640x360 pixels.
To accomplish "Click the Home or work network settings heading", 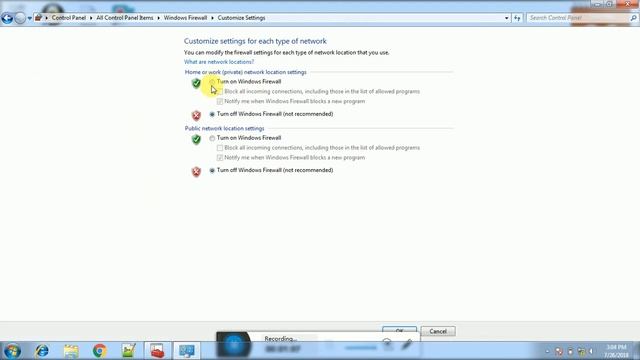I will coord(245,72).
